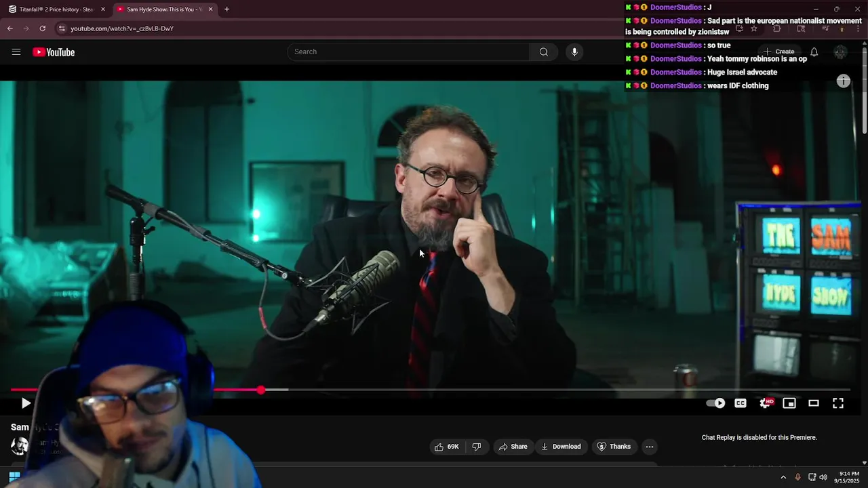Toggle the autoplay switch
The height and width of the screenshot is (488, 868).
[x=715, y=403]
